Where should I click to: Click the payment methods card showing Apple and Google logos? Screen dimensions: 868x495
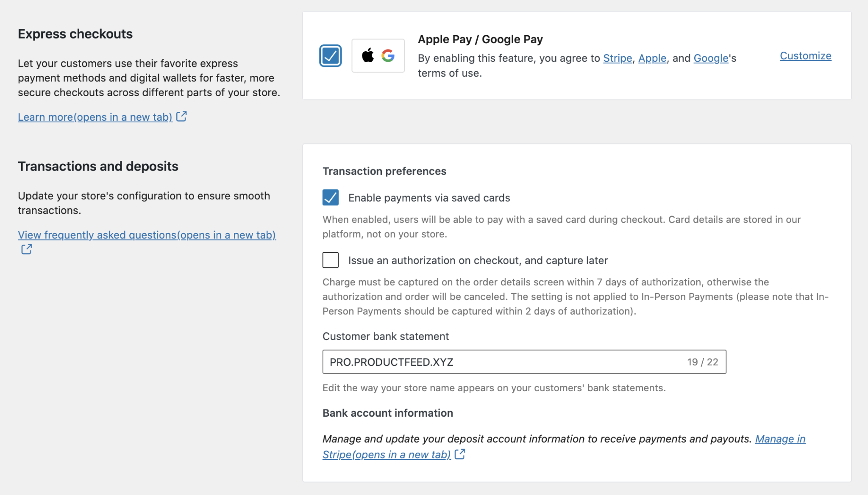pos(378,55)
